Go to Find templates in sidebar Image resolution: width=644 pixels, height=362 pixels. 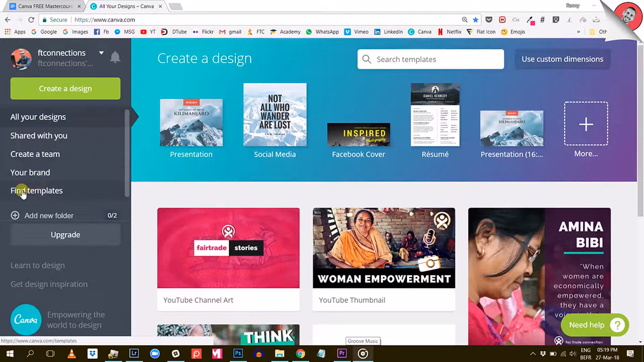37,190
